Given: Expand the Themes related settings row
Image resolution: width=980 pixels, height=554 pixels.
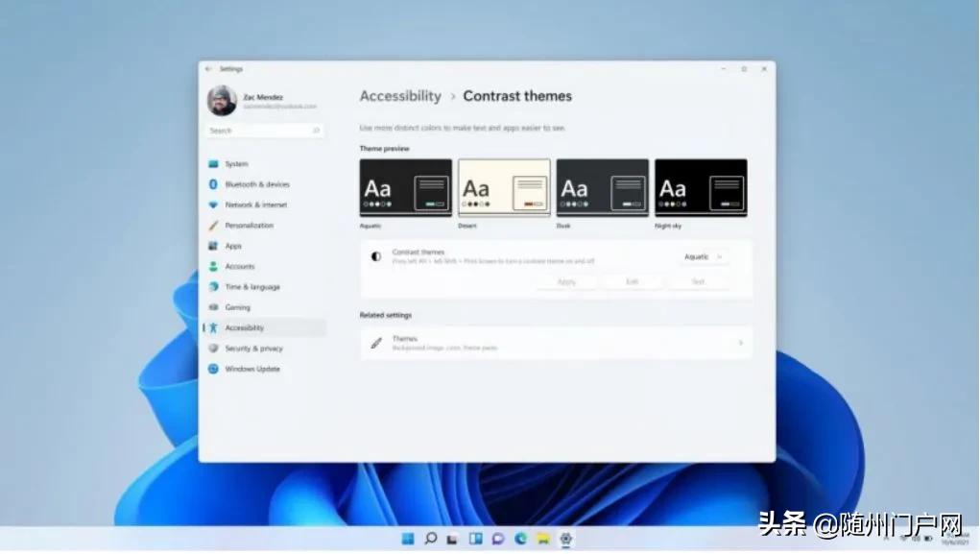Looking at the screenshot, I should pyautogui.click(x=556, y=344).
